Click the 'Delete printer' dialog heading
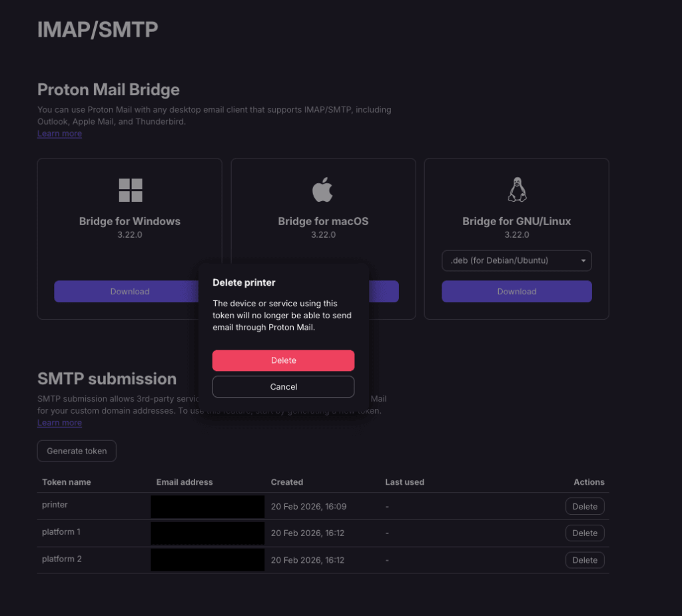 (244, 282)
